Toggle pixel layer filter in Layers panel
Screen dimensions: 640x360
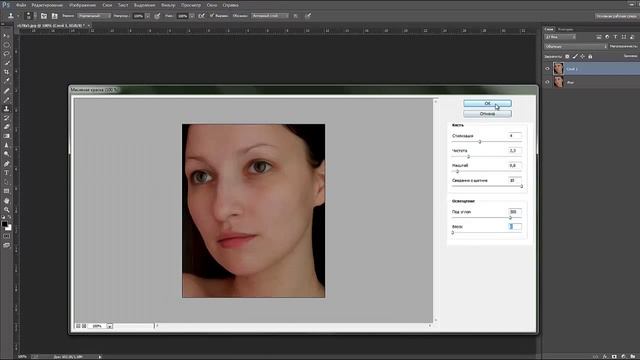[598, 37]
